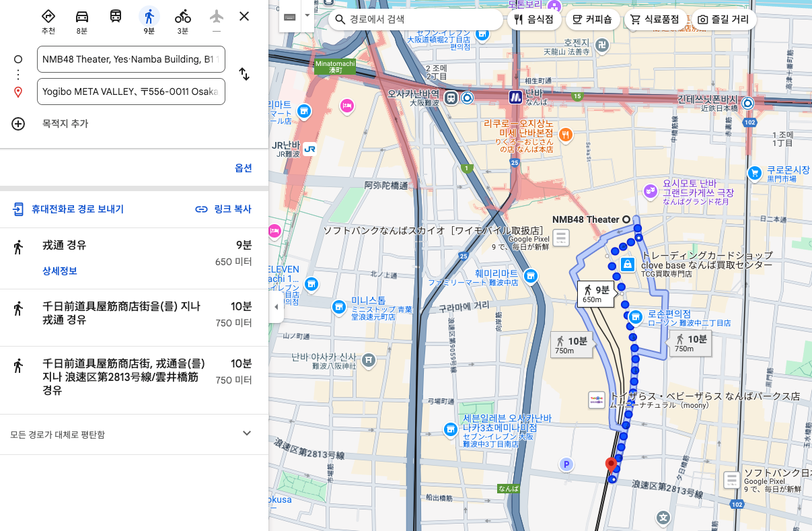This screenshot has width=812, height=531.
Task: Click the clove base shopping bag icon
Action: click(627, 264)
